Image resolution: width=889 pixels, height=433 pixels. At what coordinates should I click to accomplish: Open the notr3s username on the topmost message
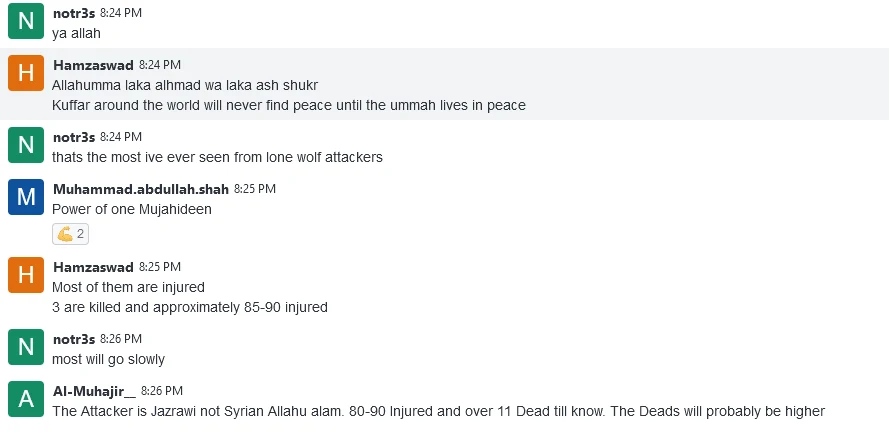click(73, 13)
